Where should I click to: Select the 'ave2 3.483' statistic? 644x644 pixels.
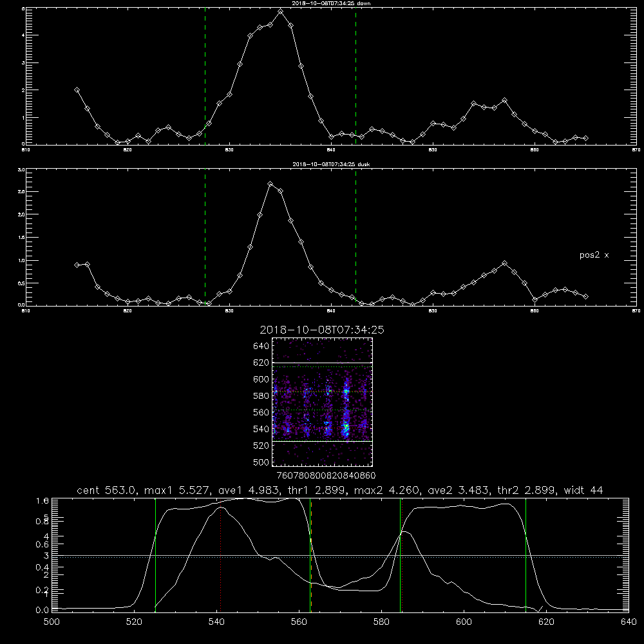[x=459, y=490]
